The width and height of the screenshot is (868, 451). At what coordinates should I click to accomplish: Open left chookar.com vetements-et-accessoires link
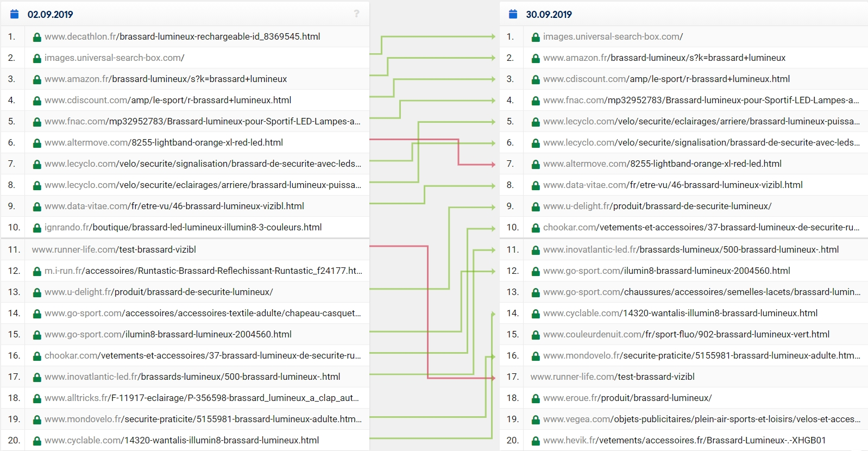[203, 355]
